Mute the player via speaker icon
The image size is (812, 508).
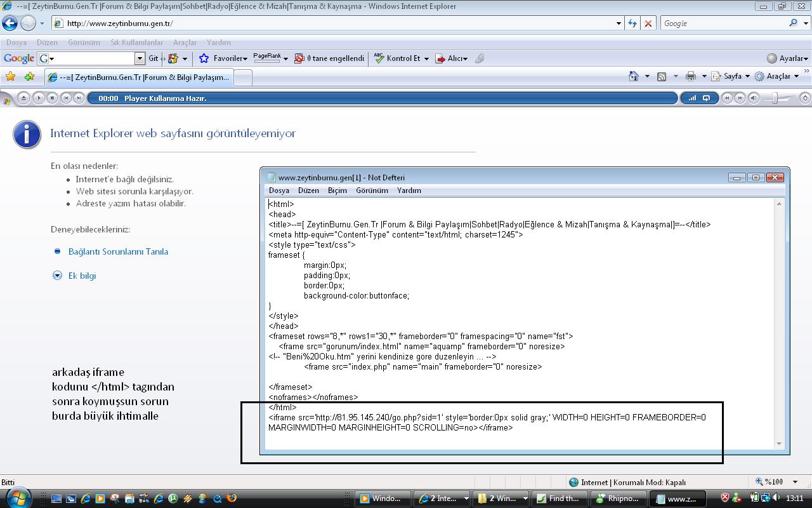(754, 98)
